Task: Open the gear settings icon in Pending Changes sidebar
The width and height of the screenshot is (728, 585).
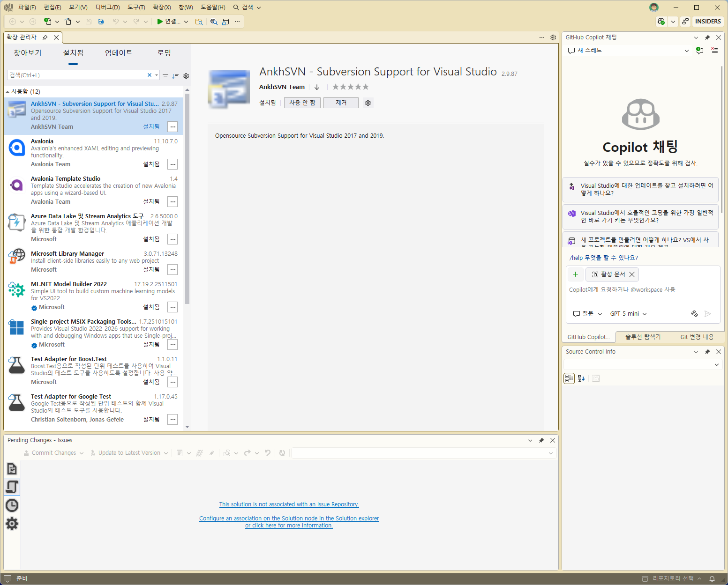Action: [12, 524]
